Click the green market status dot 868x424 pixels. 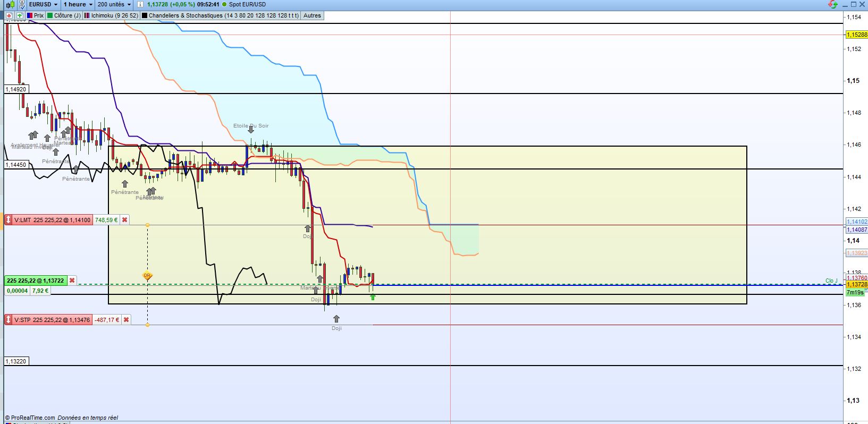tap(224, 4)
